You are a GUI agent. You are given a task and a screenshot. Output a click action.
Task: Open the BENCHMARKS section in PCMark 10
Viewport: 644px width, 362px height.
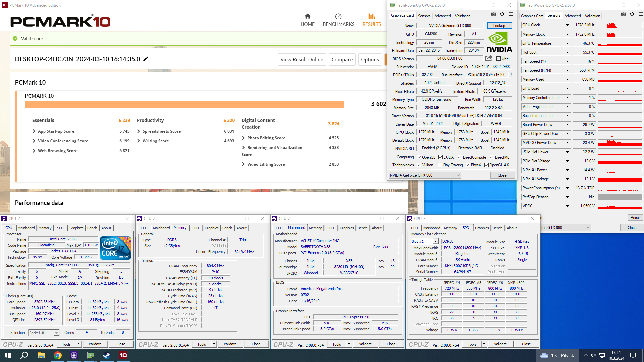[x=338, y=20]
